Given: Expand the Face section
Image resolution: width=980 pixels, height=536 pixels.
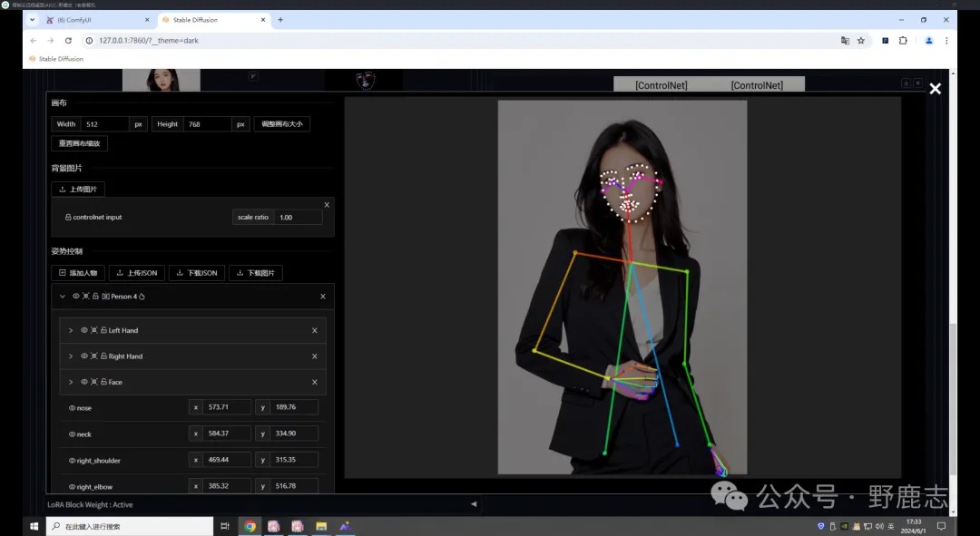Looking at the screenshot, I should (71, 382).
